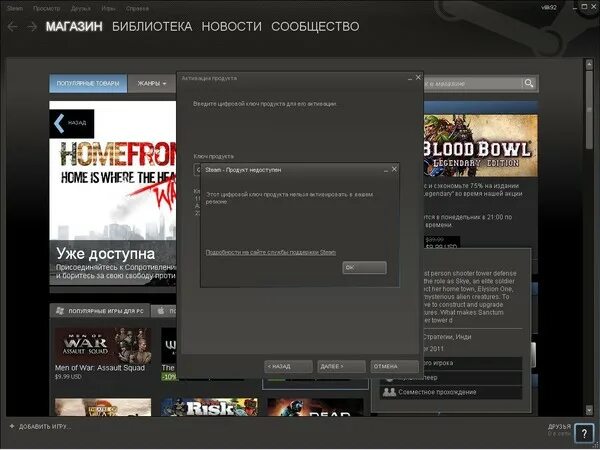Open the Blood Bowl Legendary Edition banner
The width and height of the screenshot is (600, 450).
480,145
